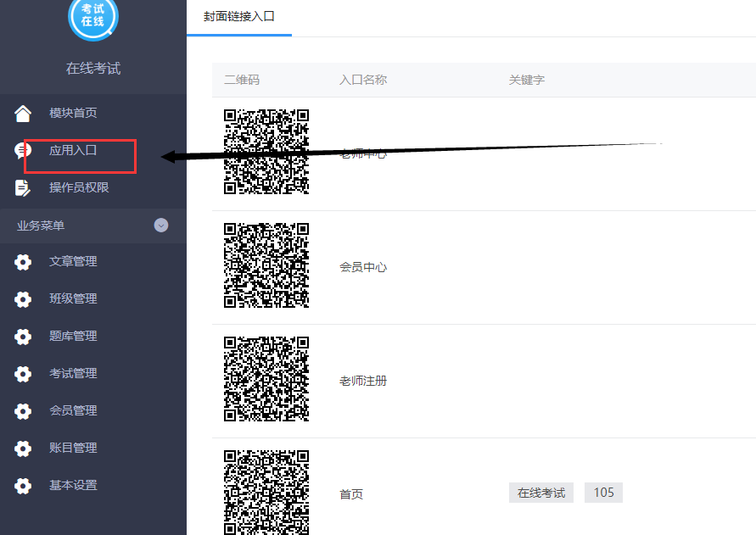Click the gear icon beside 基本设置
Image resolution: width=756 pixels, height=535 pixels.
pos(23,486)
